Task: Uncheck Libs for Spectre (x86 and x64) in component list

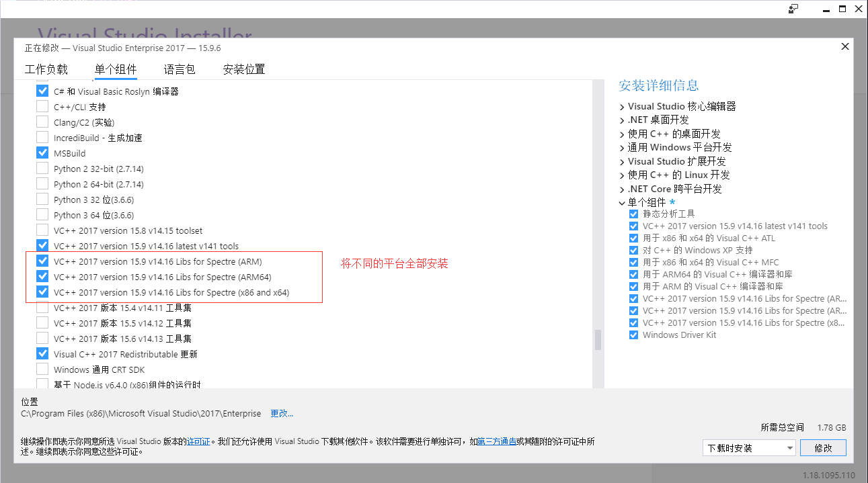Action: 42,292
